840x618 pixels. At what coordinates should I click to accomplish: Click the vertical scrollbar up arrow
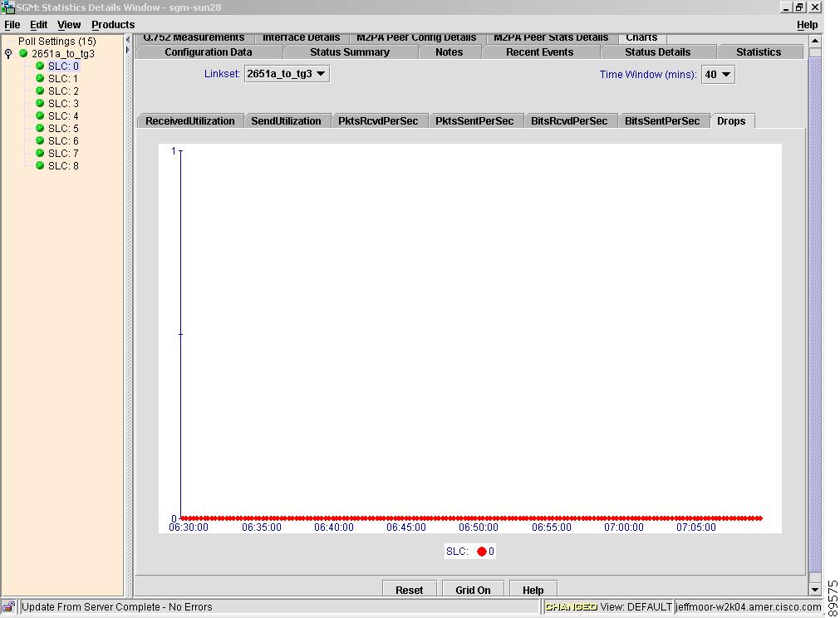[815, 41]
